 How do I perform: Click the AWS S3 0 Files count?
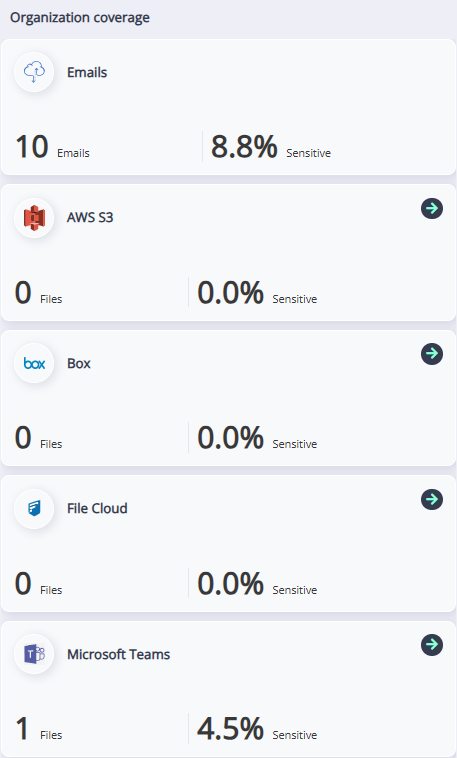[39, 293]
